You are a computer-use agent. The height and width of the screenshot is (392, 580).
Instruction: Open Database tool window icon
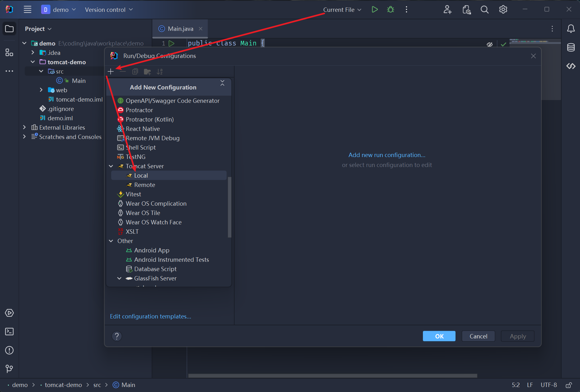pyautogui.click(x=571, y=47)
